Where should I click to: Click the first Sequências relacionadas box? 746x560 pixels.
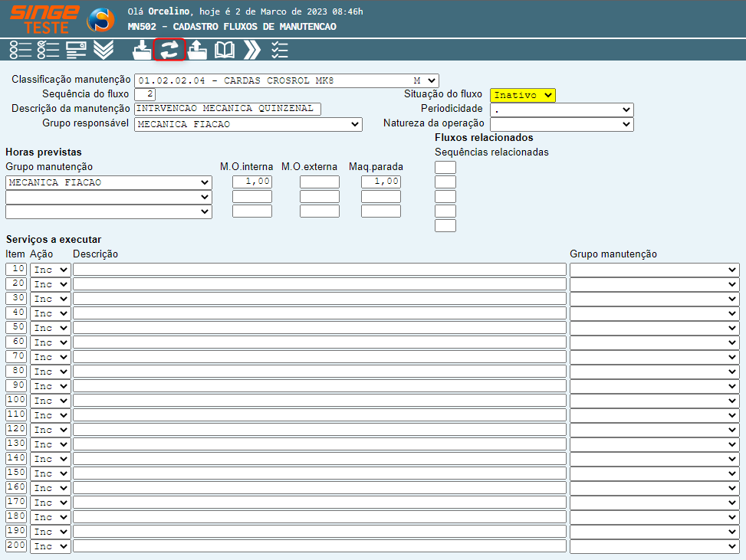click(x=445, y=167)
